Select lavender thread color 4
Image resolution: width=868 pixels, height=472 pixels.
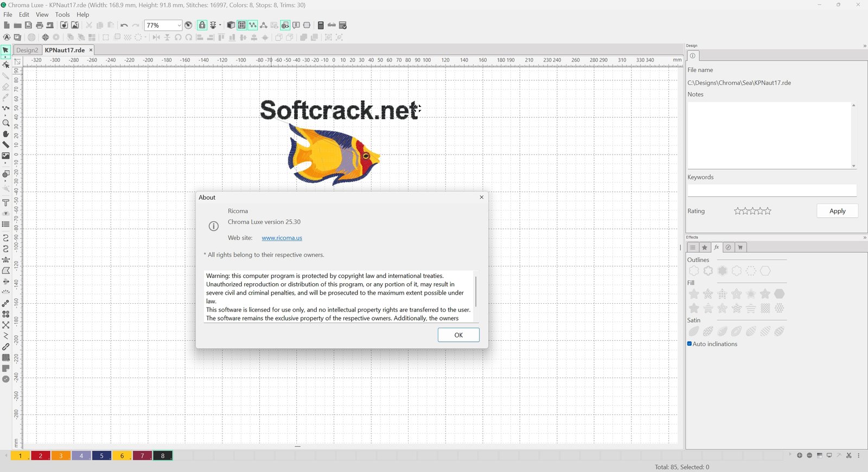pos(81,456)
